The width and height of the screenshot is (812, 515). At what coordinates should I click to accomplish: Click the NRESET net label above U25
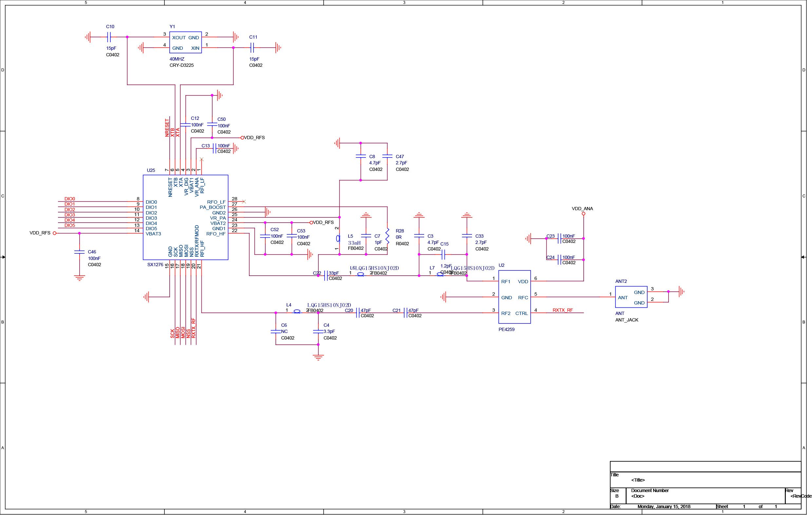coord(167,127)
